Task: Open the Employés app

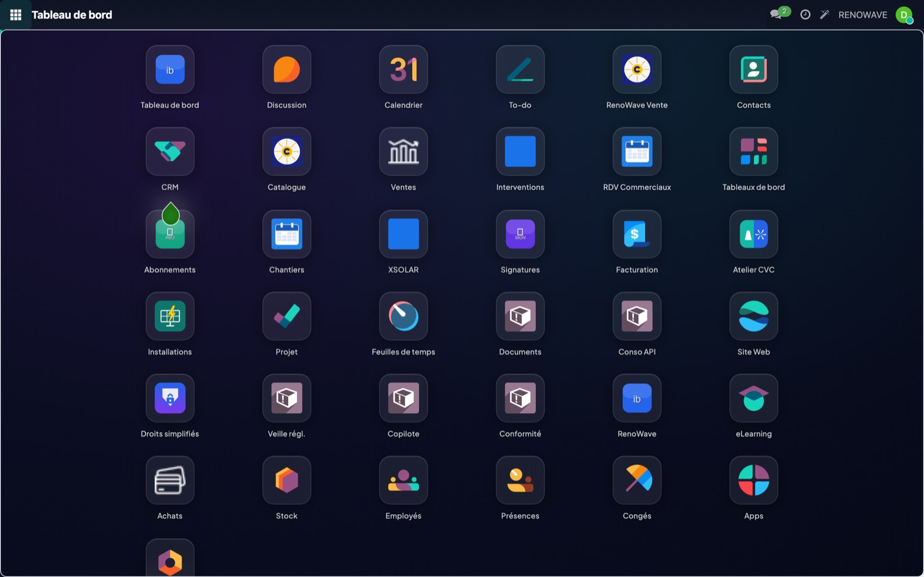Action: pos(403,480)
